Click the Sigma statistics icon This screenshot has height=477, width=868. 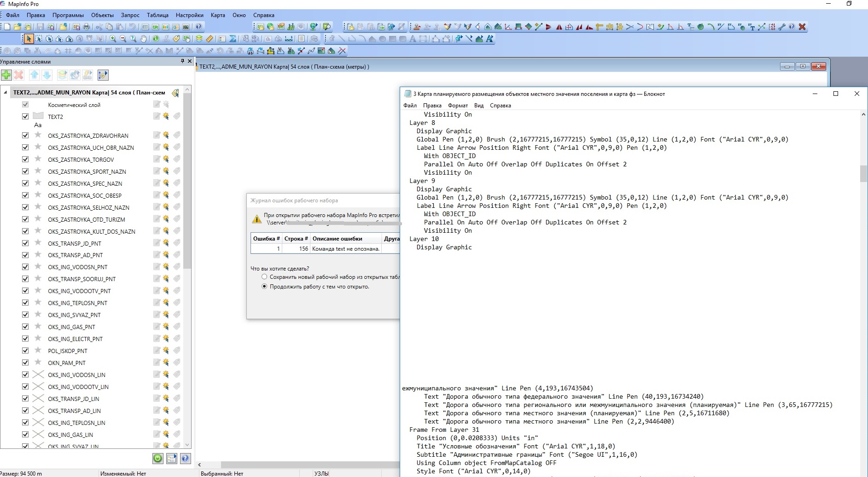click(233, 39)
